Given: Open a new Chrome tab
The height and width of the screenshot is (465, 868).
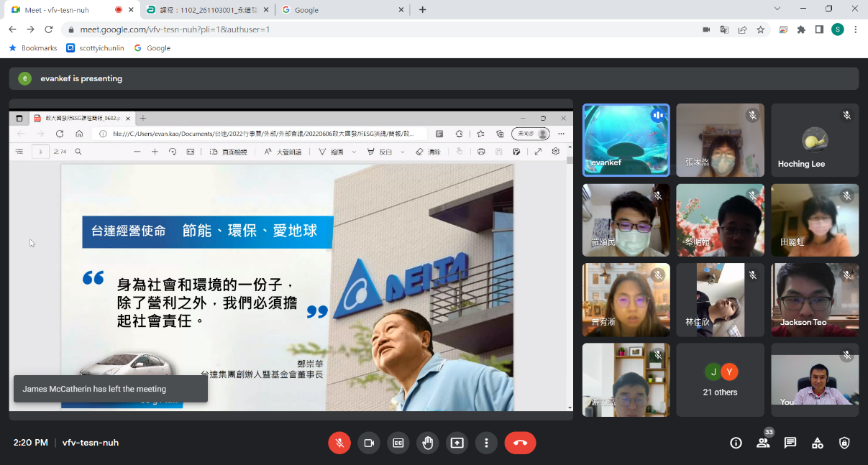Looking at the screenshot, I should point(422,10).
